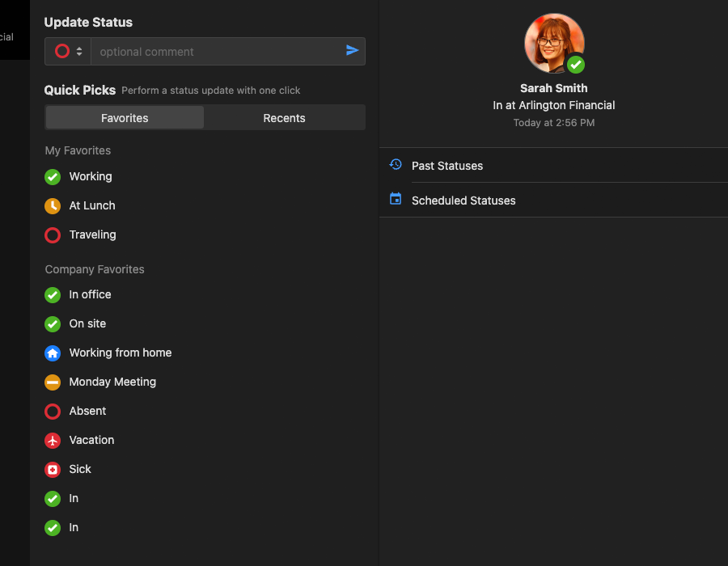Open the status type dropdown selector
The height and width of the screenshot is (566, 728).
68,52
